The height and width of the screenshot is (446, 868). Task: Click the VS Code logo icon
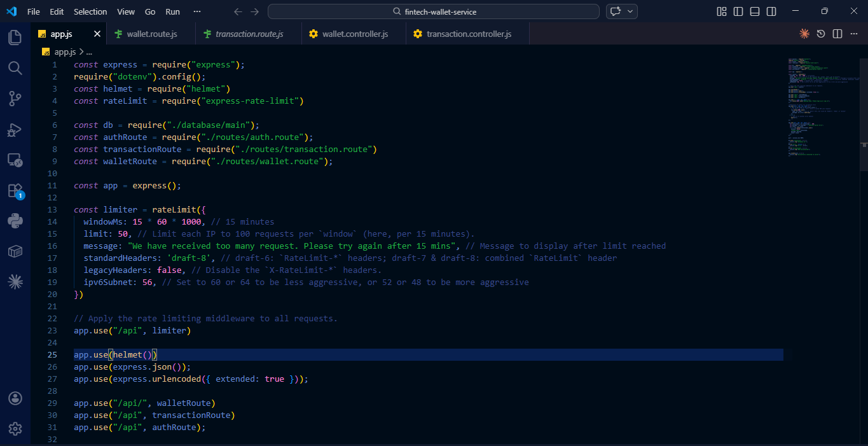point(11,11)
